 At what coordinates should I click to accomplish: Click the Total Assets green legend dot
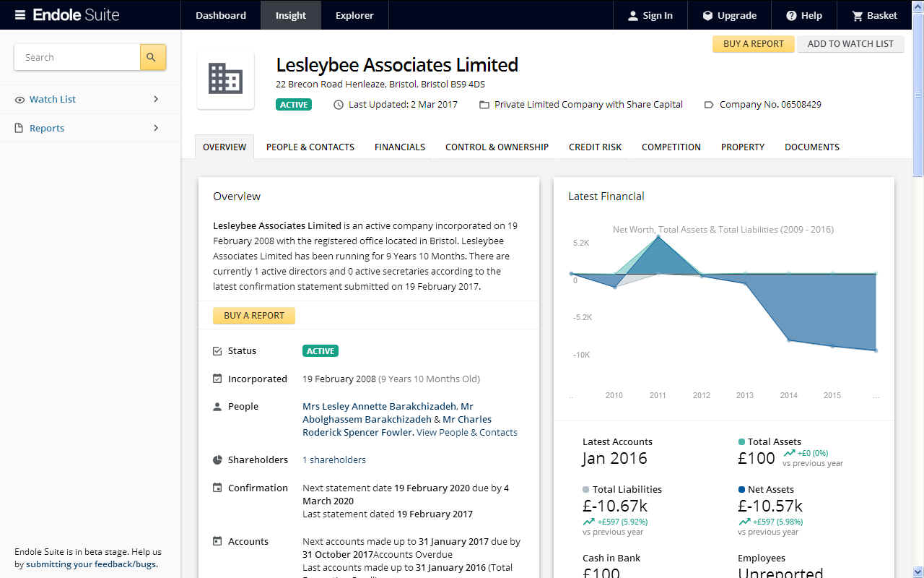[x=741, y=441]
